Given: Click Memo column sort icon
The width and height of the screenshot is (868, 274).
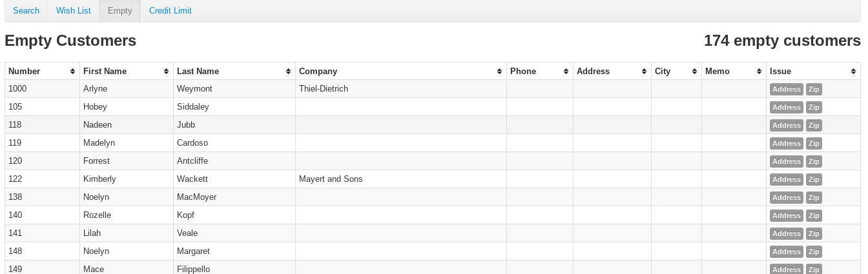Looking at the screenshot, I should click(759, 72).
